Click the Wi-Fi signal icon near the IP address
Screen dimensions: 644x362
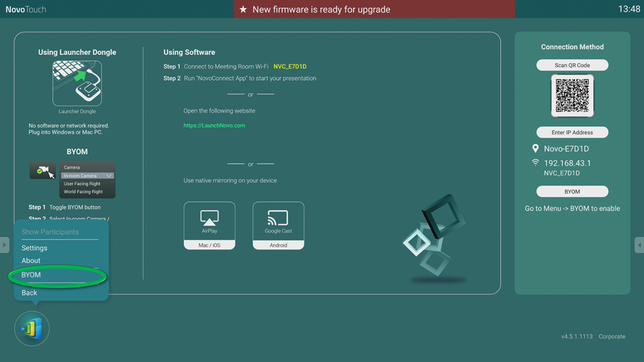(x=535, y=162)
